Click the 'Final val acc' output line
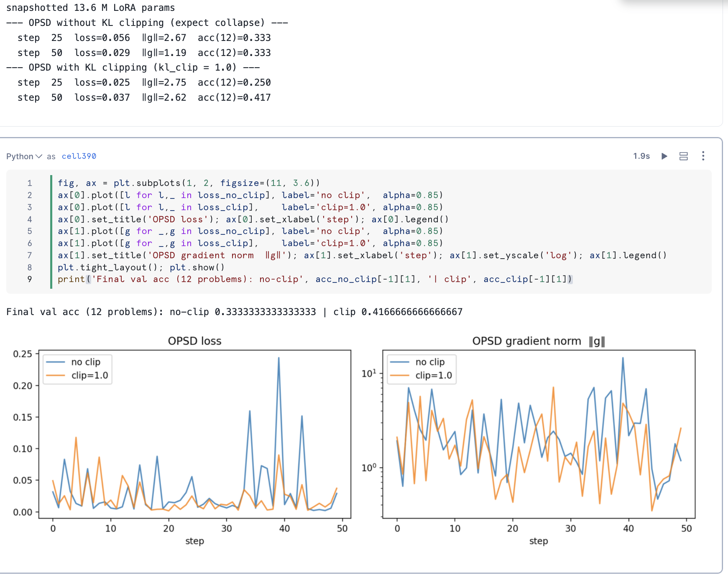 pyautogui.click(x=234, y=312)
